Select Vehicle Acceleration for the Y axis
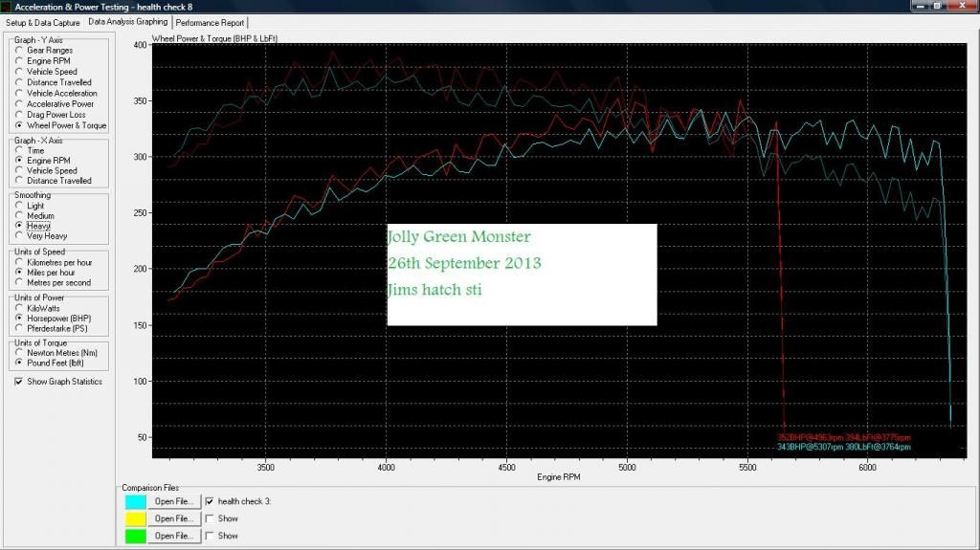Screen dimensions: 980x550 pyautogui.click(x=19, y=94)
